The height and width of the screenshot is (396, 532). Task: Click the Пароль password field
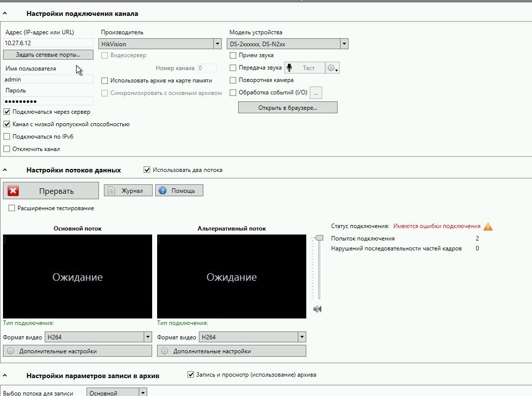coord(48,101)
